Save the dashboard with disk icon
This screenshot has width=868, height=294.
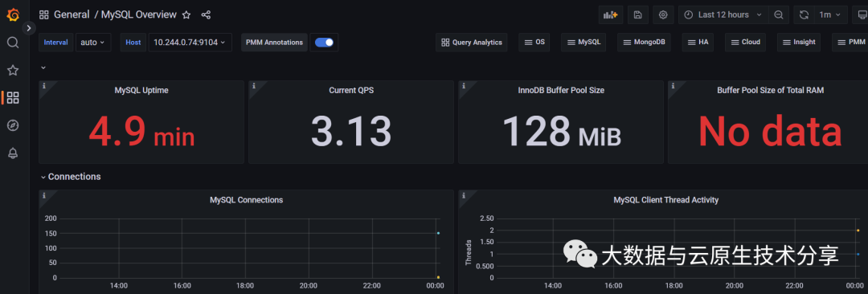(x=637, y=15)
